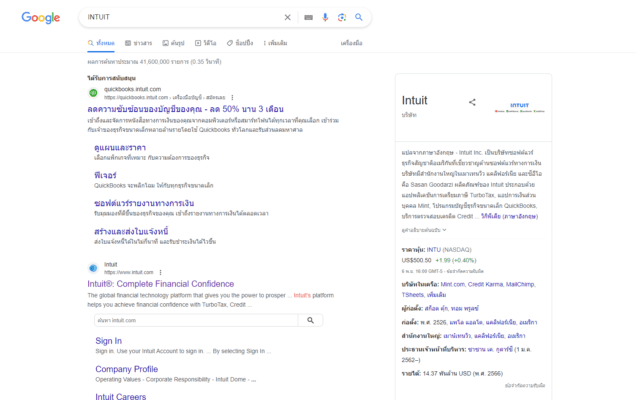Click the knowledge panel feedback link
Image resolution: width=637 pixels, height=400 pixels.
(x=525, y=385)
